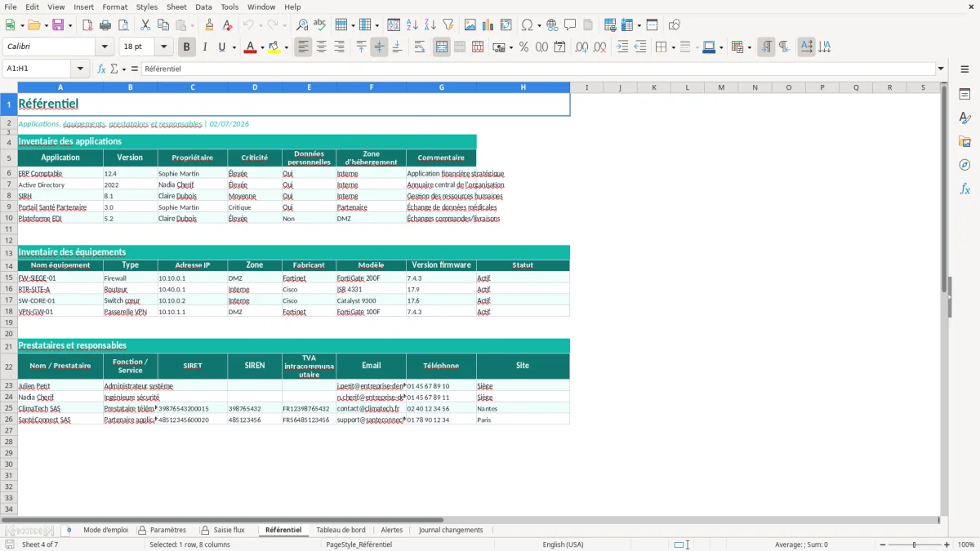Click the Spelling check abc icon

click(x=319, y=25)
